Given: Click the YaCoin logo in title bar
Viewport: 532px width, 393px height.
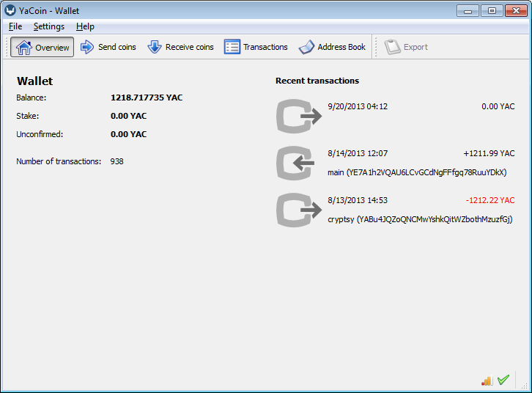Looking at the screenshot, I should (x=10, y=10).
